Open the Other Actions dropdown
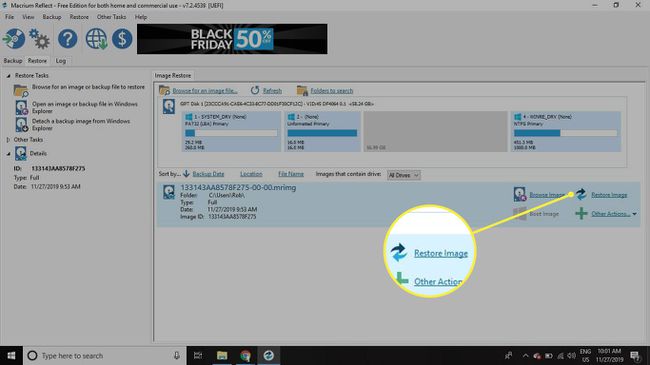 click(614, 214)
